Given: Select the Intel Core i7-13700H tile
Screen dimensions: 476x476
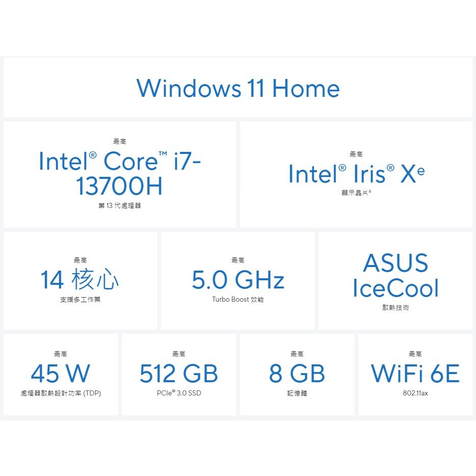Looking at the screenshot, I should click(120, 174).
